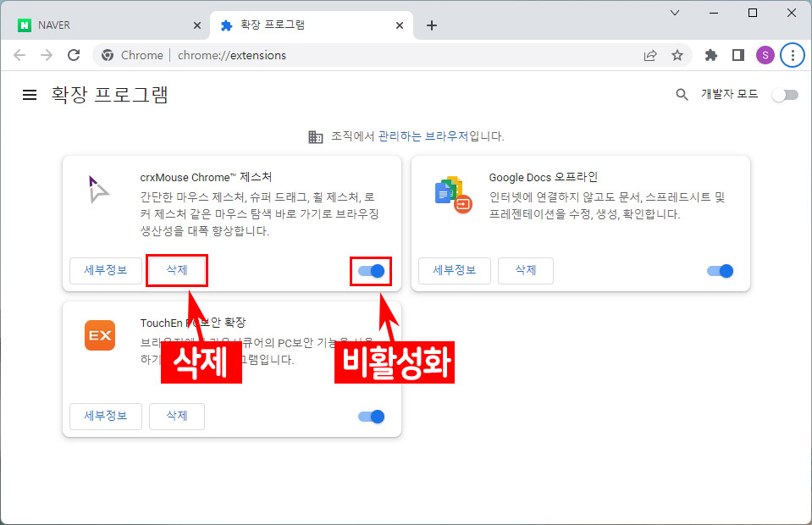Bookmark this page with star icon
This screenshot has width=812, height=525.
[677, 55]
